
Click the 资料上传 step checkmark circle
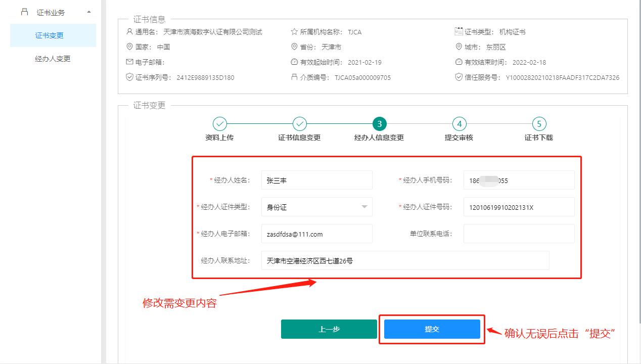tap(219, 124)
